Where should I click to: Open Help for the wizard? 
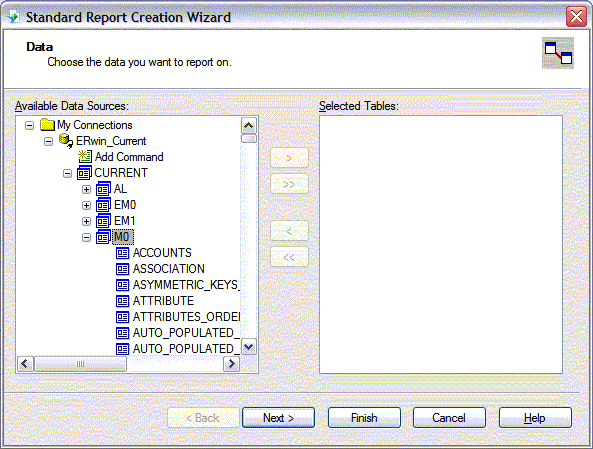[535, 418]
